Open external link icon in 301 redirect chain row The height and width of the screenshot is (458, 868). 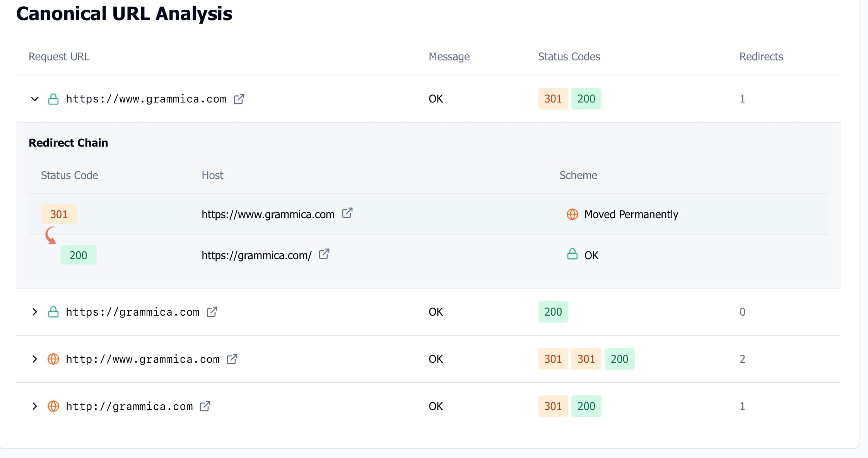pyautogui.click(x=347, y=213)
